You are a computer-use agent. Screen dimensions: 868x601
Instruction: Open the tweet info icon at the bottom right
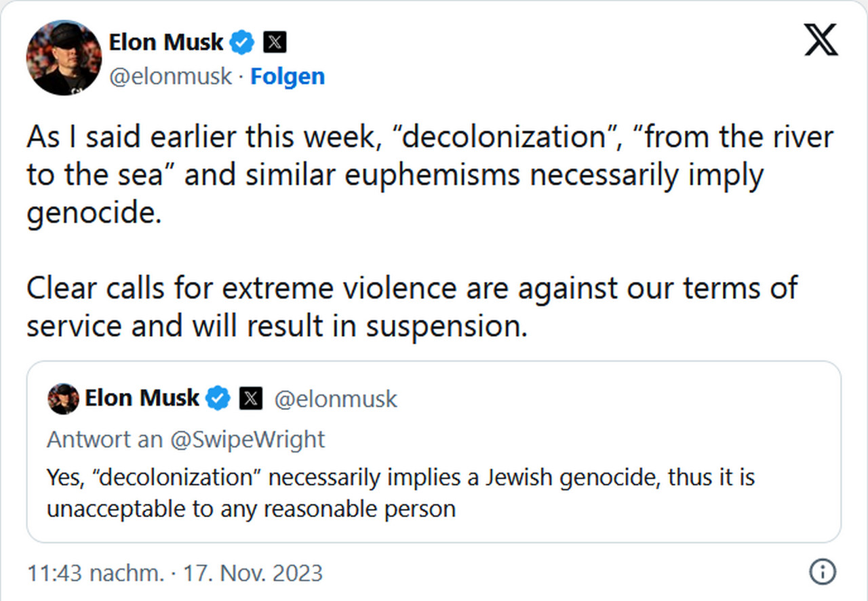pyautogui.click(x=822, y=573)
